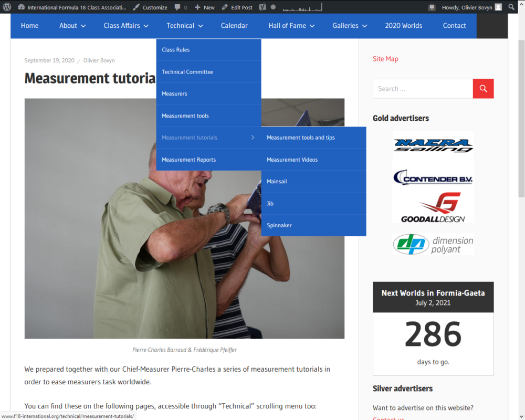Viewport: 525px width, 420px height.
Task: Select Measurement tools and tips
Action: coord(313,138)
